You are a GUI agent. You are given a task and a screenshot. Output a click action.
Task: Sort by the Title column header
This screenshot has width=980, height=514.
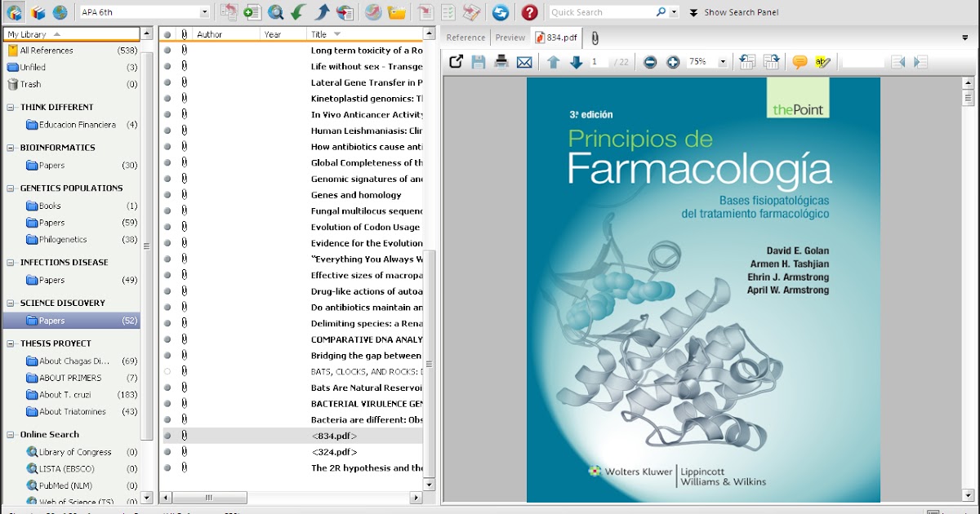tap(365, 34)
